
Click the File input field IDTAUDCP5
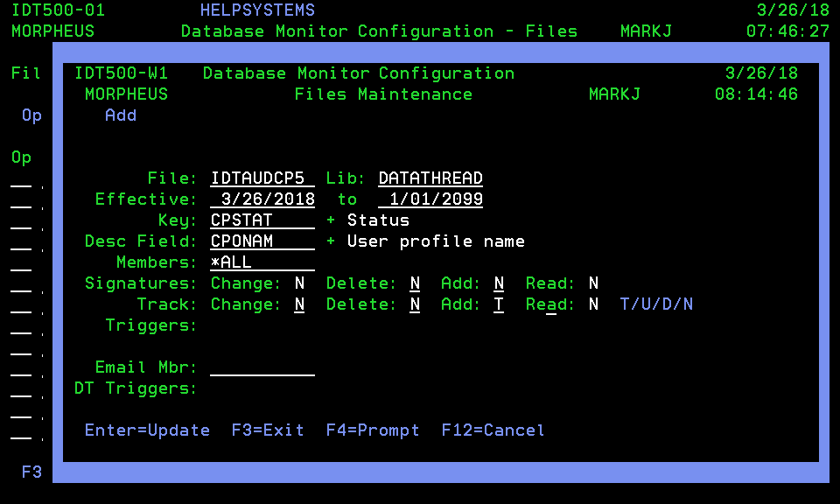(x=262, y=178)
